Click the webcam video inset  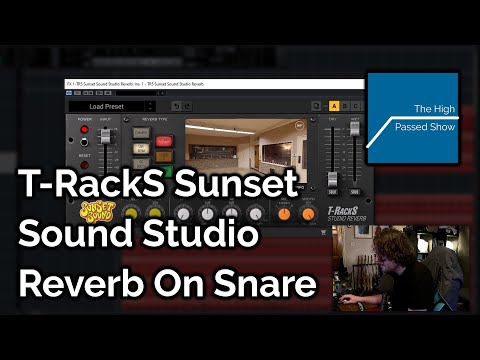point(401,268)
